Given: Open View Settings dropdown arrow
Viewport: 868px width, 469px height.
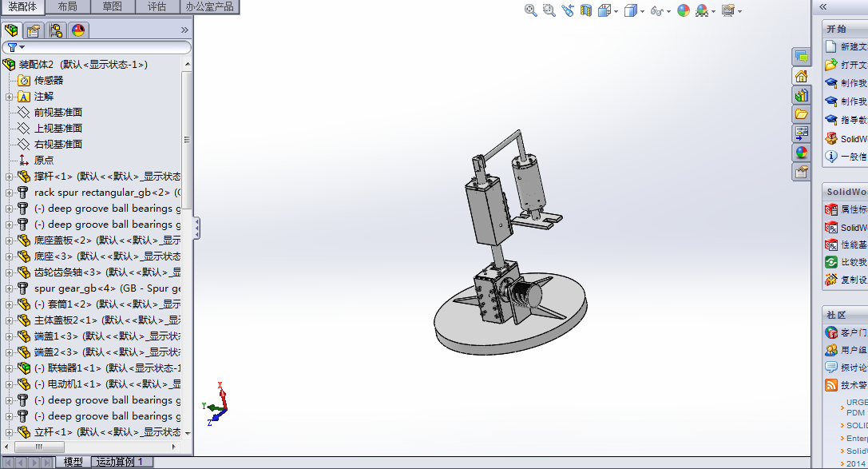Looking at the screenshot, I should 739,12.
